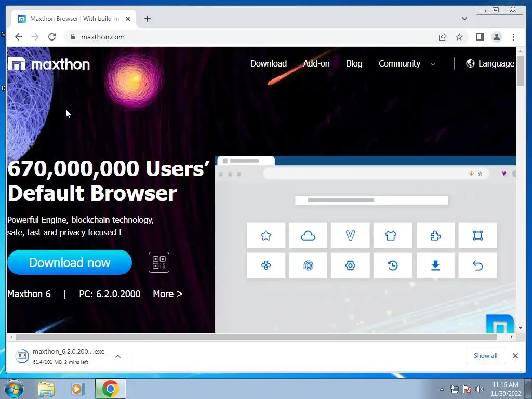Click the globe icon beside Language

(470, 63)
